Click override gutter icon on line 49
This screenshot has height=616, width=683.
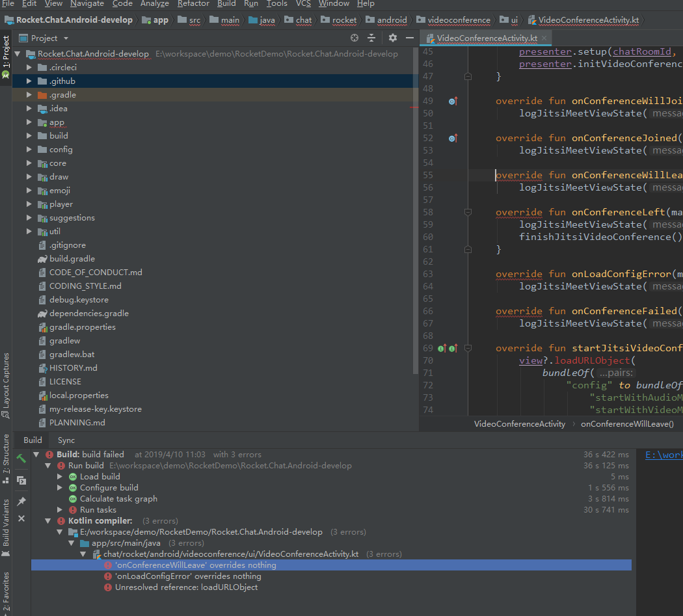(453, 101)
